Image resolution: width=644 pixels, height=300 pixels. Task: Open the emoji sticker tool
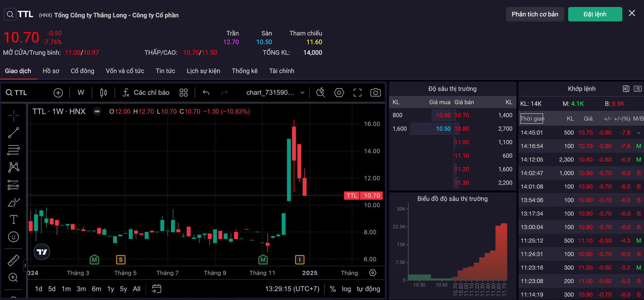[x=13, y=237]
